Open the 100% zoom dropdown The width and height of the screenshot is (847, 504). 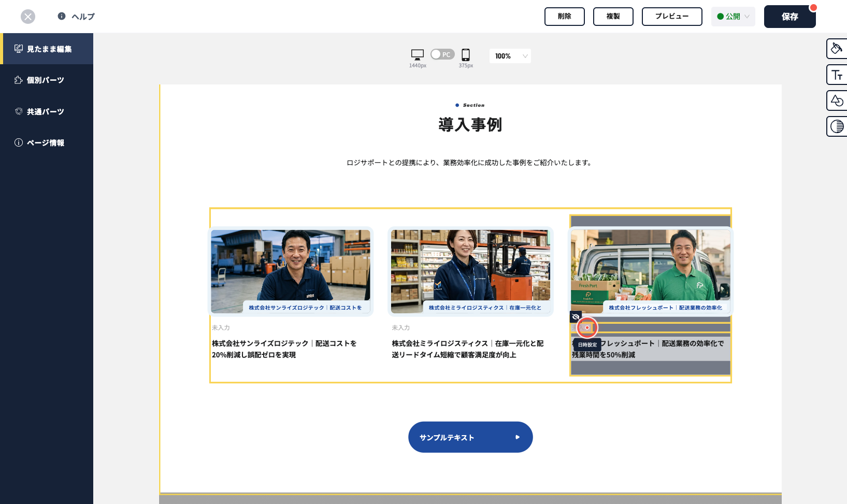click(510, 56)
